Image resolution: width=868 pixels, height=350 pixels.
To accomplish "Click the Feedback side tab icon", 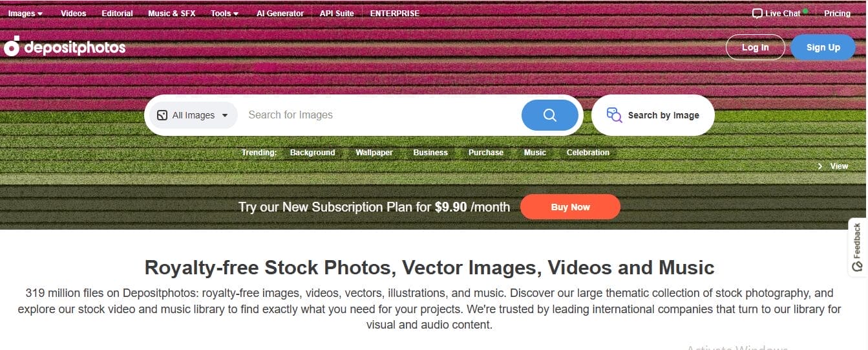I will point(857,265).
